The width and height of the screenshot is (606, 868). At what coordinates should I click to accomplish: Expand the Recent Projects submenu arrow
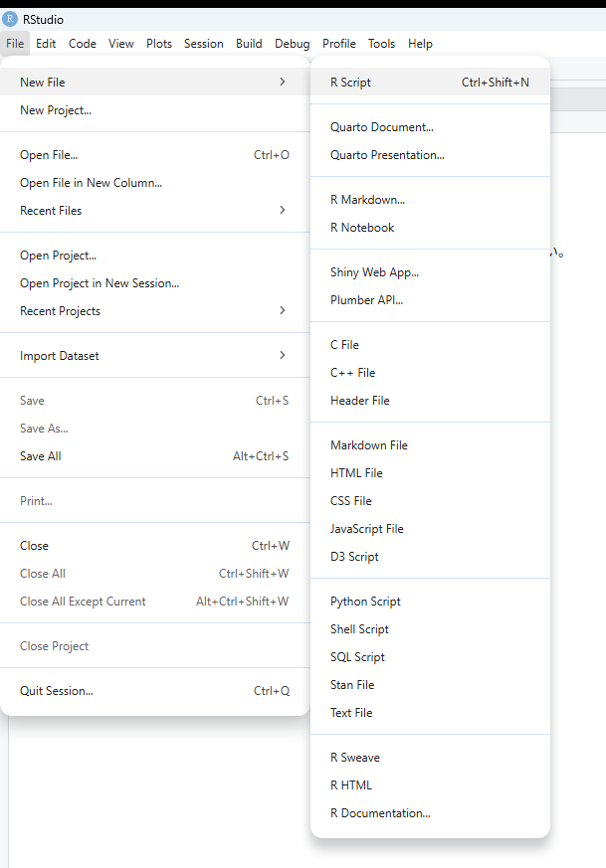coord(283,311)
